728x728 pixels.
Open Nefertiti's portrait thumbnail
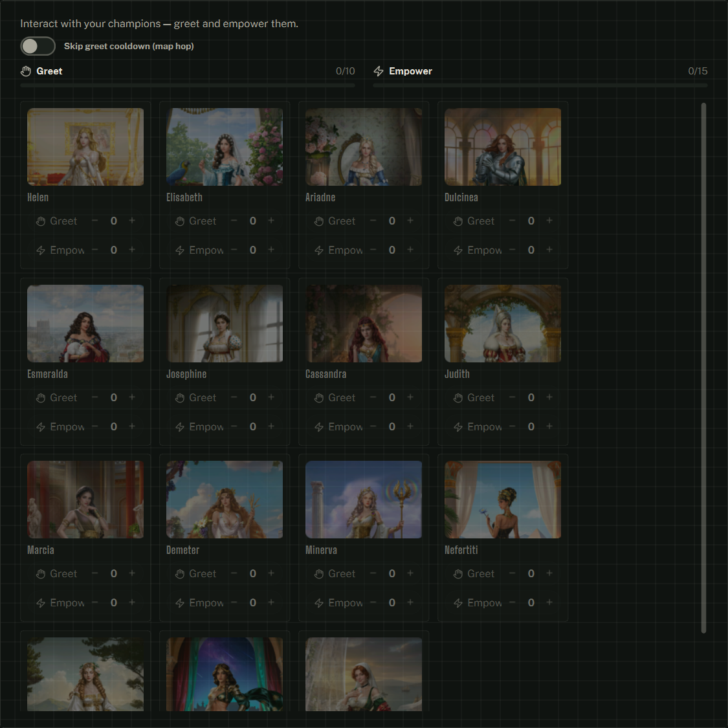click(x=503, y=500)
